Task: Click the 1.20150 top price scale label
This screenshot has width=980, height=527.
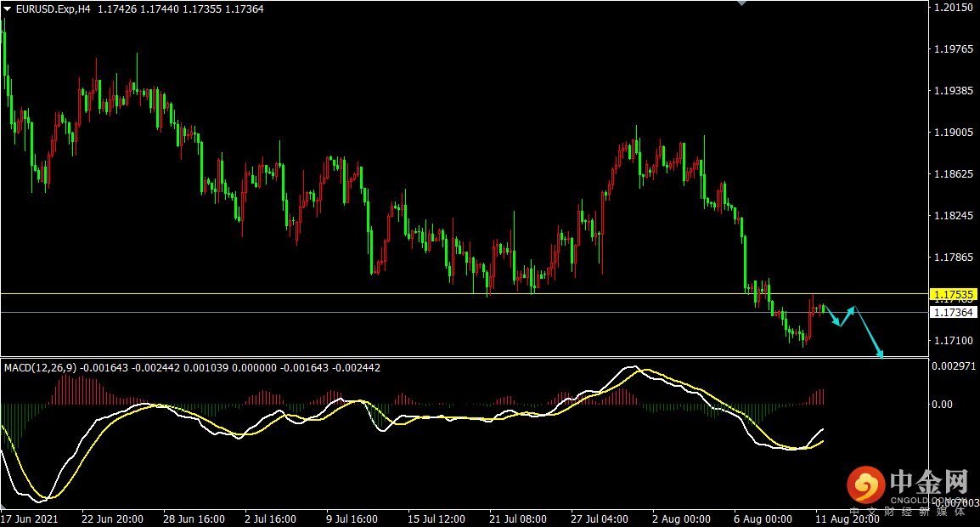Action: pos(953,8)
